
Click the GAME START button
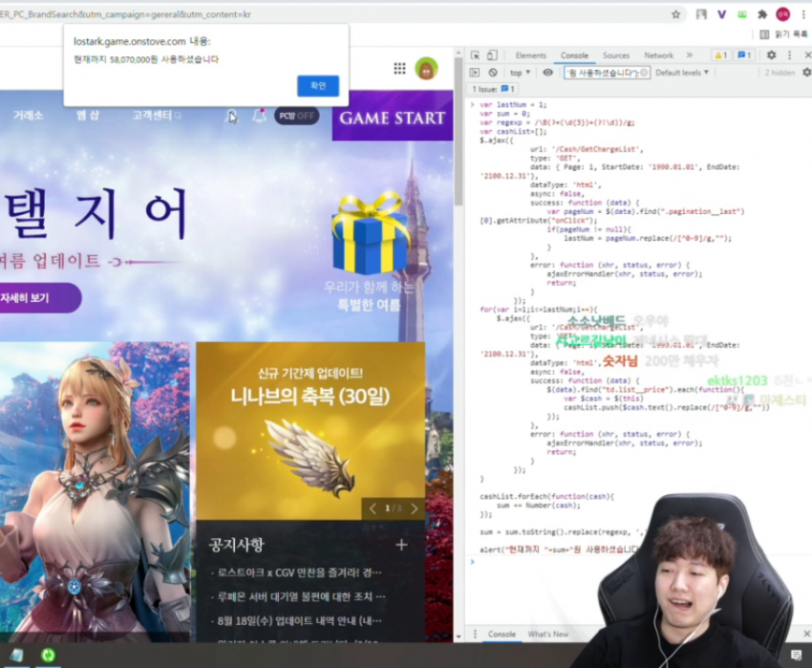tap(392, 118)
